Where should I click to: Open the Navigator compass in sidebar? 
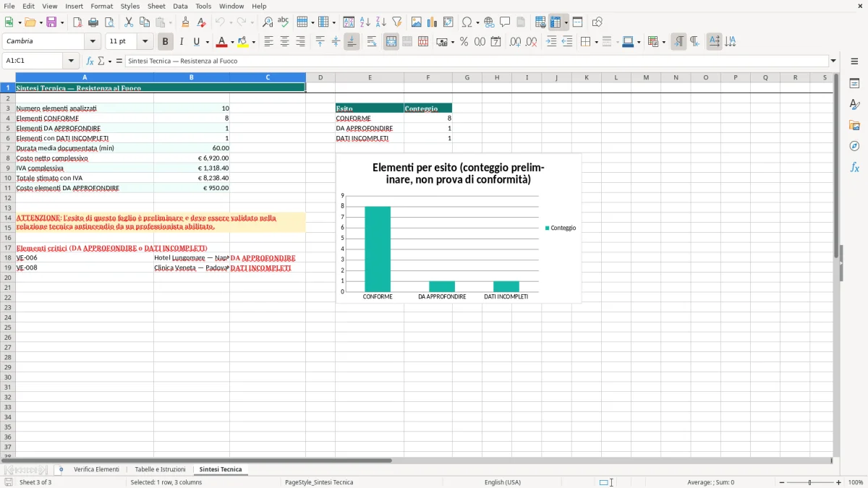pyautogui.click(x=854, y=146)
